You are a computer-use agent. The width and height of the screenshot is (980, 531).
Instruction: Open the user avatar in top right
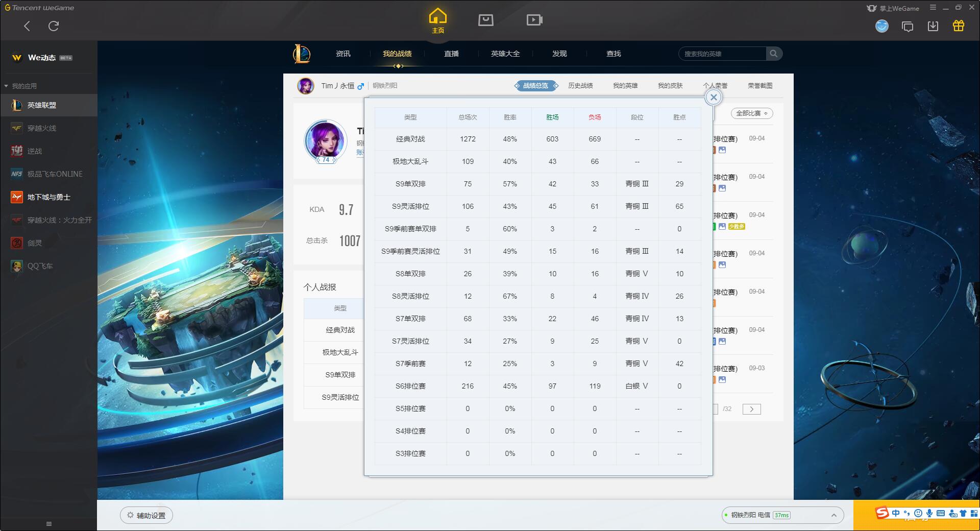click(x=881, y=26)
